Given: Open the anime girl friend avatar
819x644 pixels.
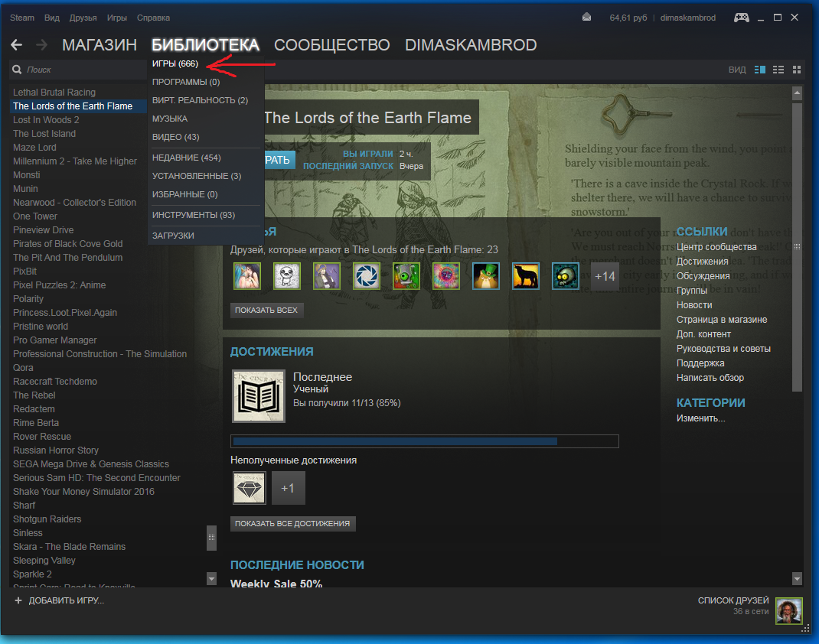Looking at the screenshot, I should [247, 276].
